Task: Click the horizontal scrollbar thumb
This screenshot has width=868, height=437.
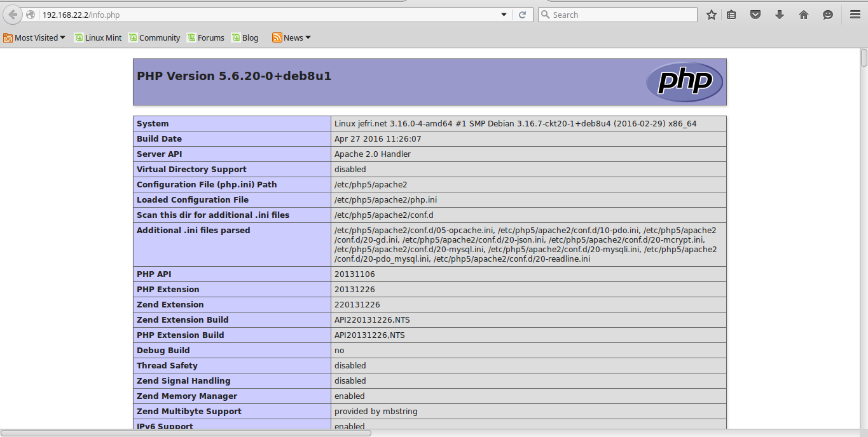Action: 186,433
